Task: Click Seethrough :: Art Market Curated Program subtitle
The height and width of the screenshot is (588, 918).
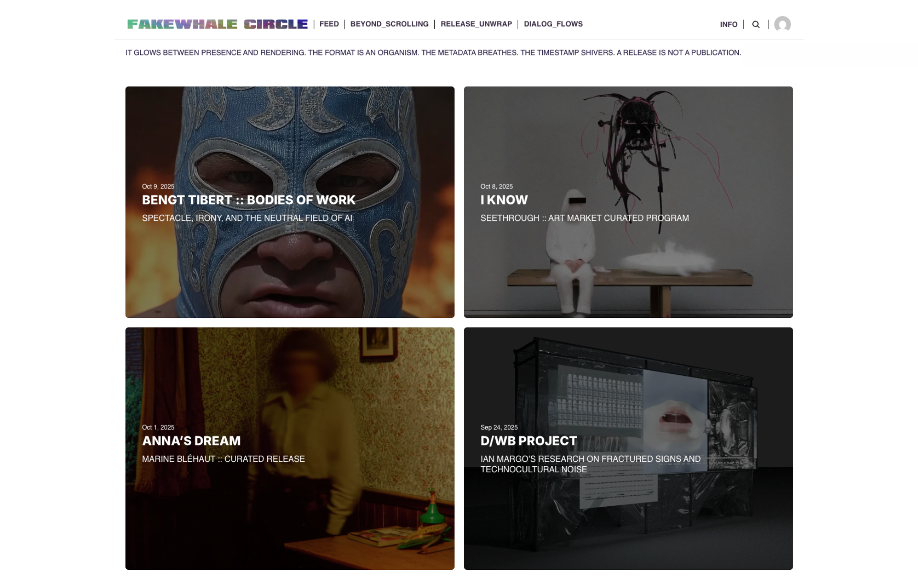Action: (x=585, y=218)
